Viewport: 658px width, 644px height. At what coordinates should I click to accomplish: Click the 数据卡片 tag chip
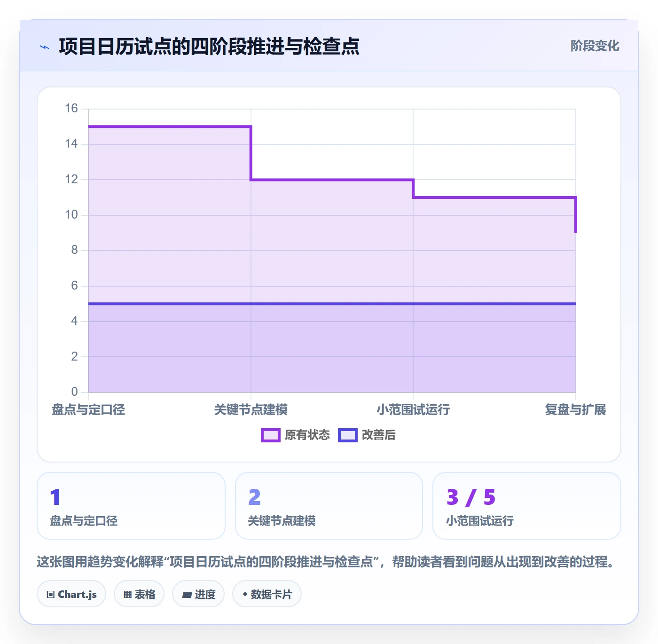coord(267,594)
